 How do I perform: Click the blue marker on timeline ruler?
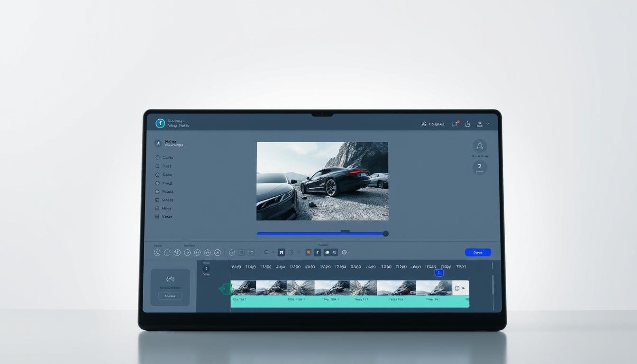(x=439, y=273)
